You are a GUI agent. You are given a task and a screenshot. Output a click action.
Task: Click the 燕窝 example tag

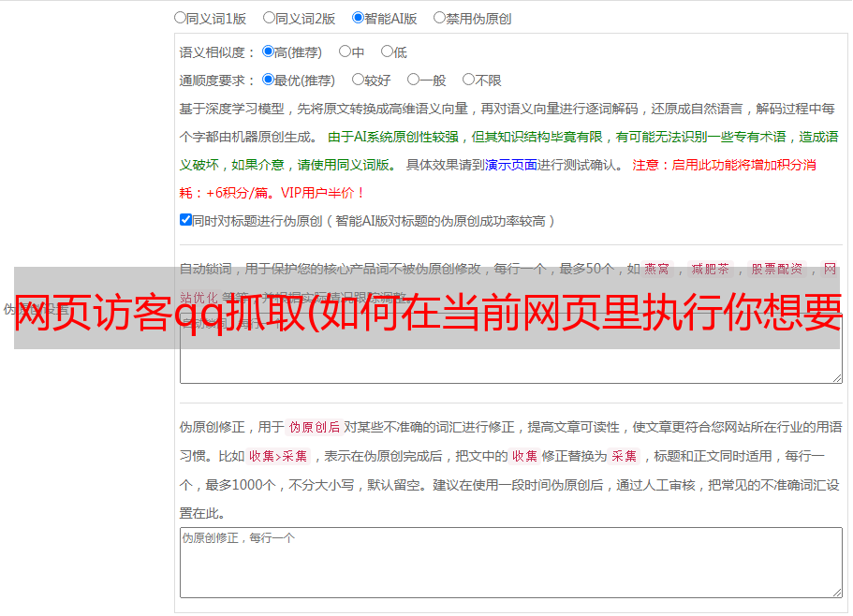click(657, 269)
